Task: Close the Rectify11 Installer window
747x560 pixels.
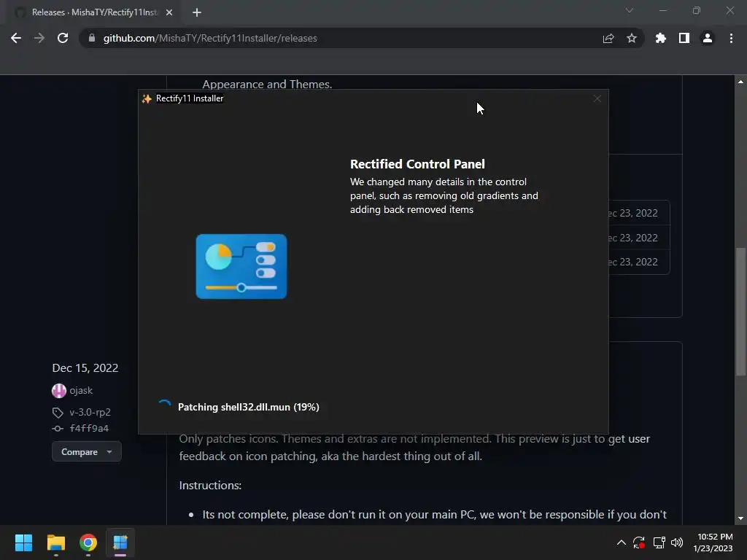Action: (597, 98)
